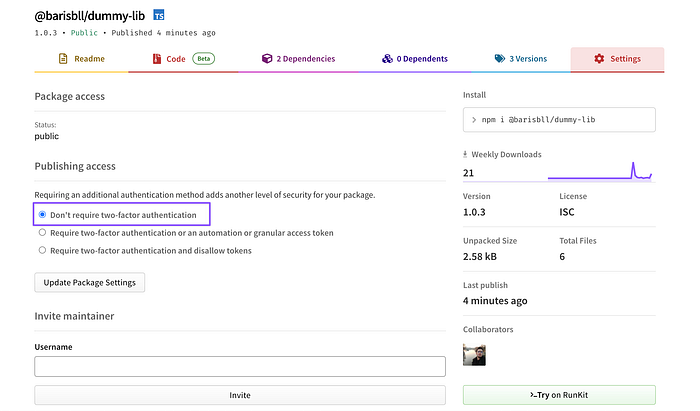Click Try on RunKit button
700x411 pixels.
(x=559, y=395)
